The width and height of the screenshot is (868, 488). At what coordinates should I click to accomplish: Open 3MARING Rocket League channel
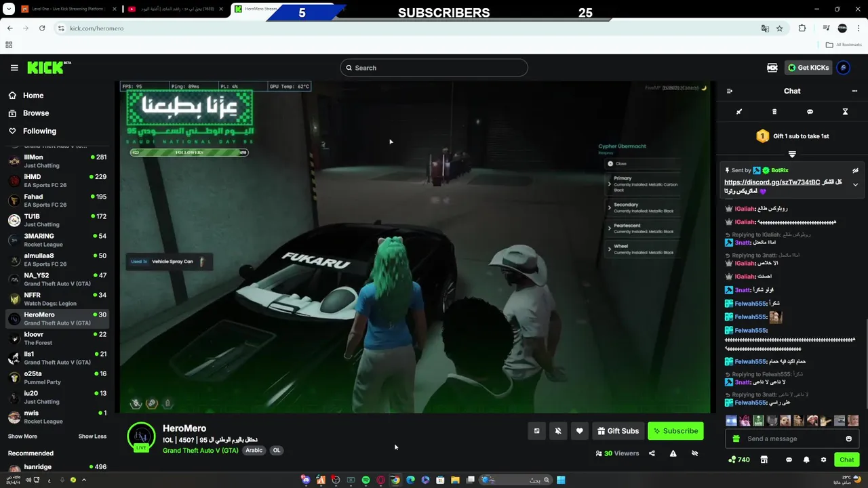57,240
